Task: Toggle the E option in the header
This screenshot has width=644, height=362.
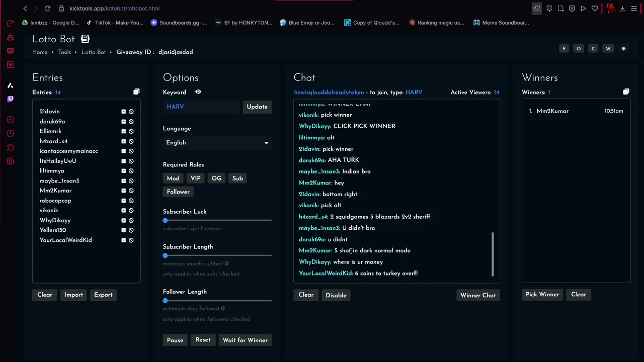Action: pyautogui.click(x=564, y=49)
